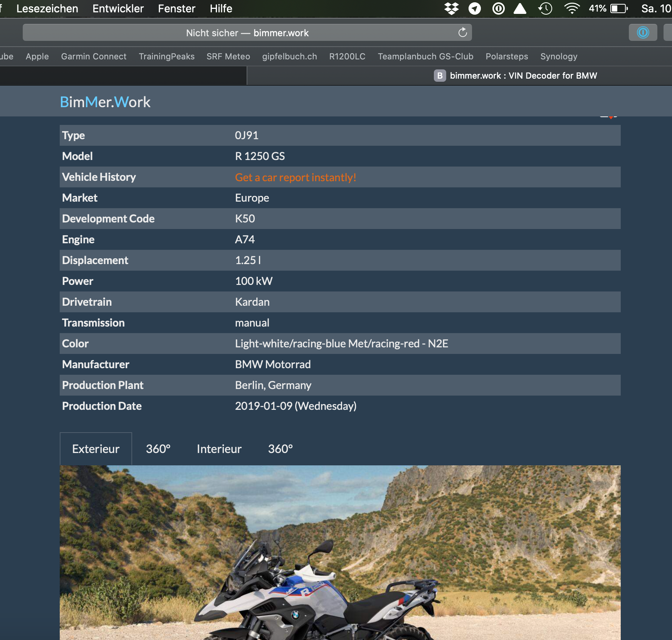Reload the bimmer.work page

(462, 33)
